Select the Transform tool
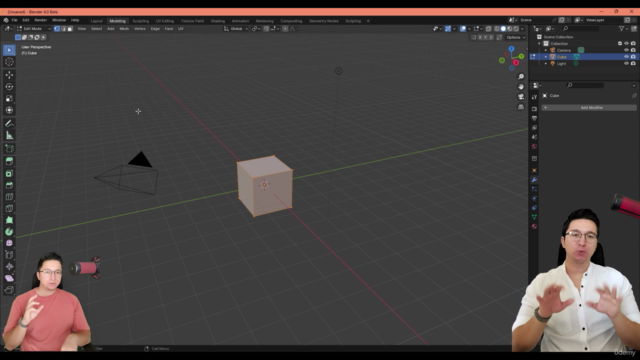The image size is (640, 360). 9,110
